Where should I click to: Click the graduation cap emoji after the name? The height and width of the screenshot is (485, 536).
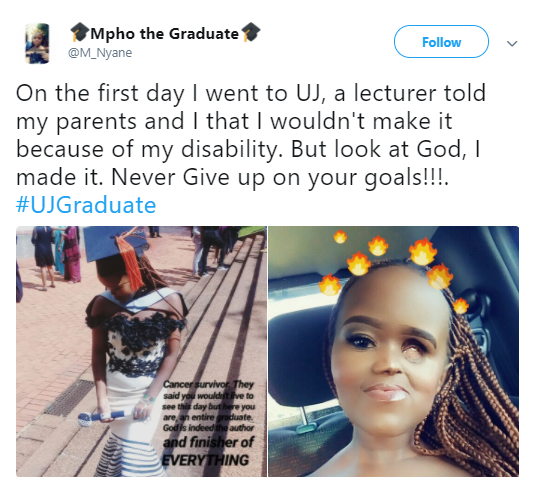[x=251, y=32]
